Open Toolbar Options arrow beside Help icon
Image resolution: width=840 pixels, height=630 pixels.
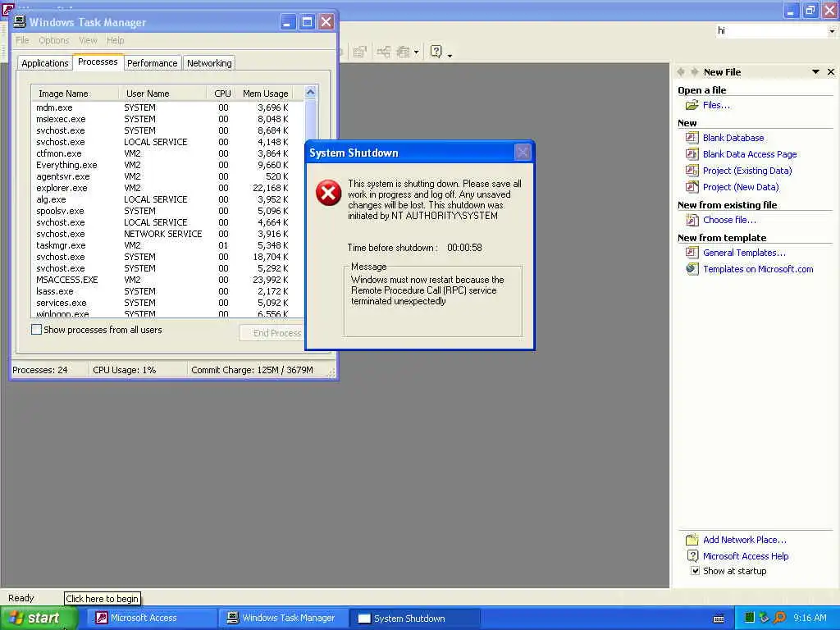point(450,54)
